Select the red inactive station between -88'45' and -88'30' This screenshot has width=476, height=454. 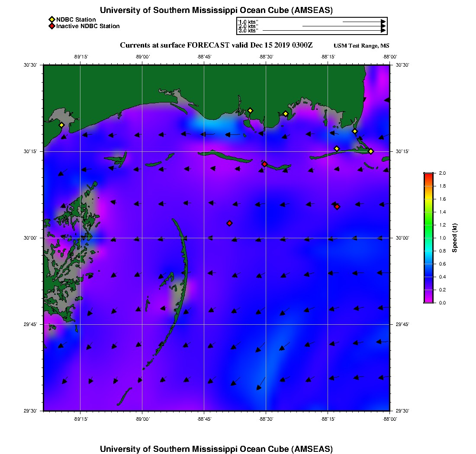pos(229,223)
